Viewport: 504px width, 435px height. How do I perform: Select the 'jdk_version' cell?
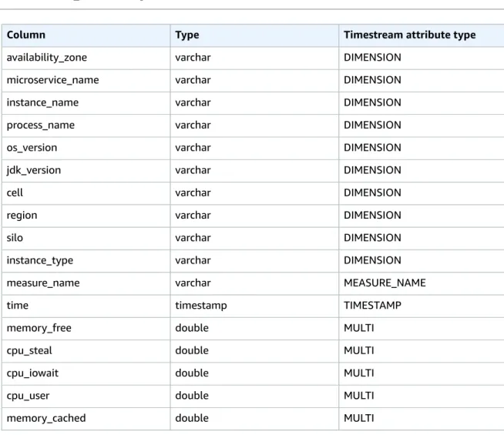(x=86, y=171)
